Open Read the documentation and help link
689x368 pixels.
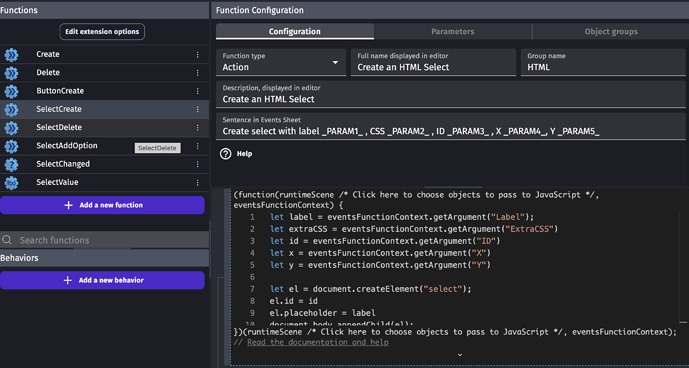pos(318,342)
